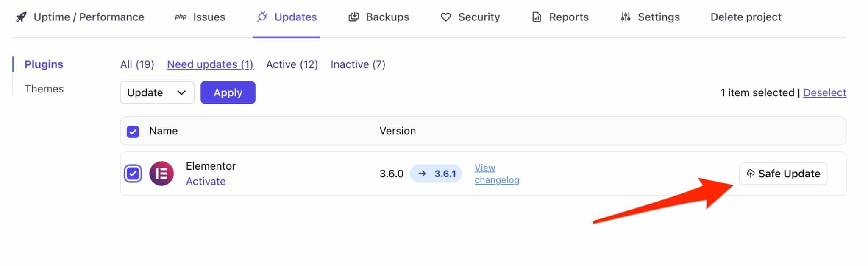Activate the Elementor plugin
This screenshot has height=266, width=868.
click(206, 181)
